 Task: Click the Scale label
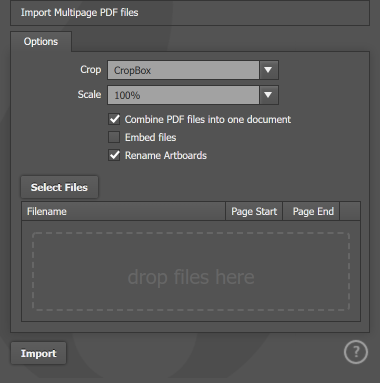89,95
